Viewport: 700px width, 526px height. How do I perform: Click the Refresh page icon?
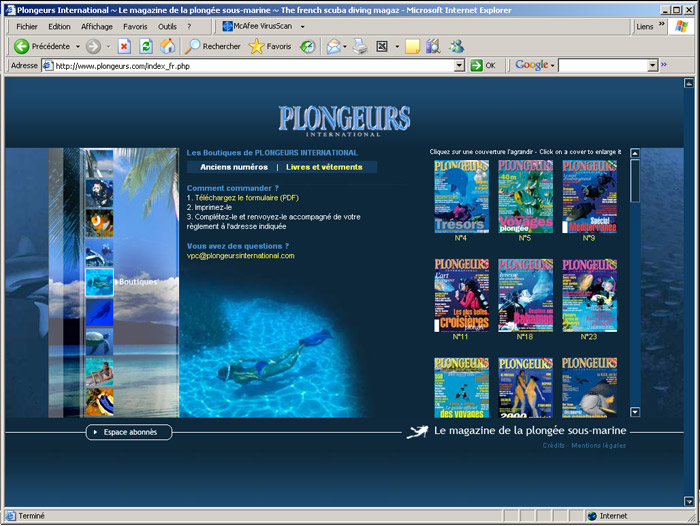[x=146, y=46]
